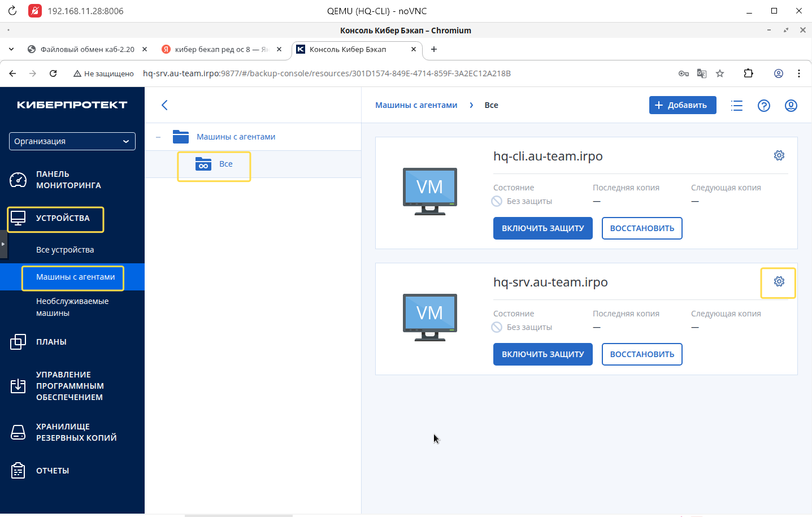Click the help question mark icon
The width and height of the screenshot is (812, 517).
coord(763,106)
